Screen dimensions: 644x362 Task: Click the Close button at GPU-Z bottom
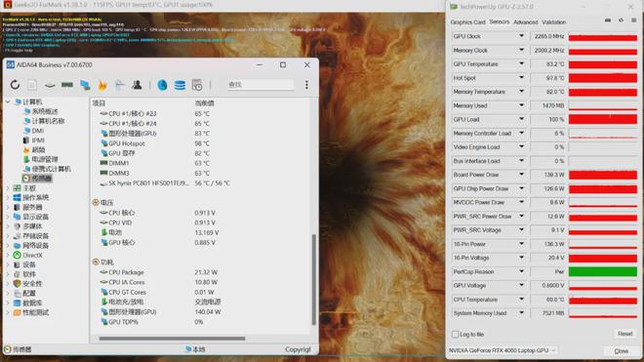[621, 351]
